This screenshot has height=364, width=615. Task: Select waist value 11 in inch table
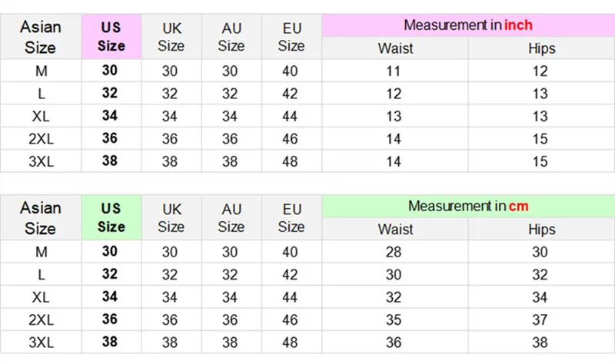pyautogui.click(x=394, y=71)
